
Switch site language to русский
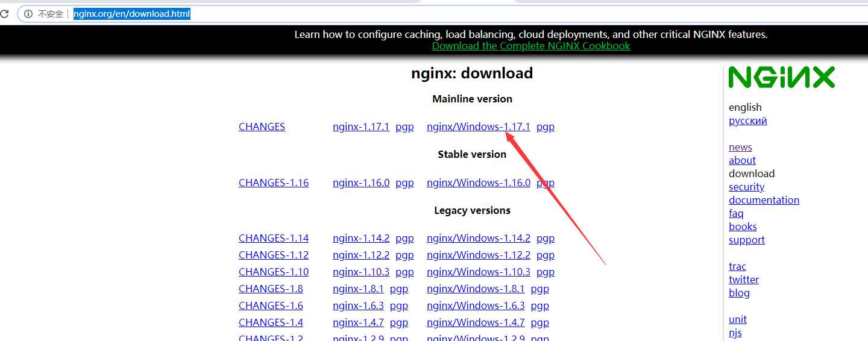coord(747,120)
